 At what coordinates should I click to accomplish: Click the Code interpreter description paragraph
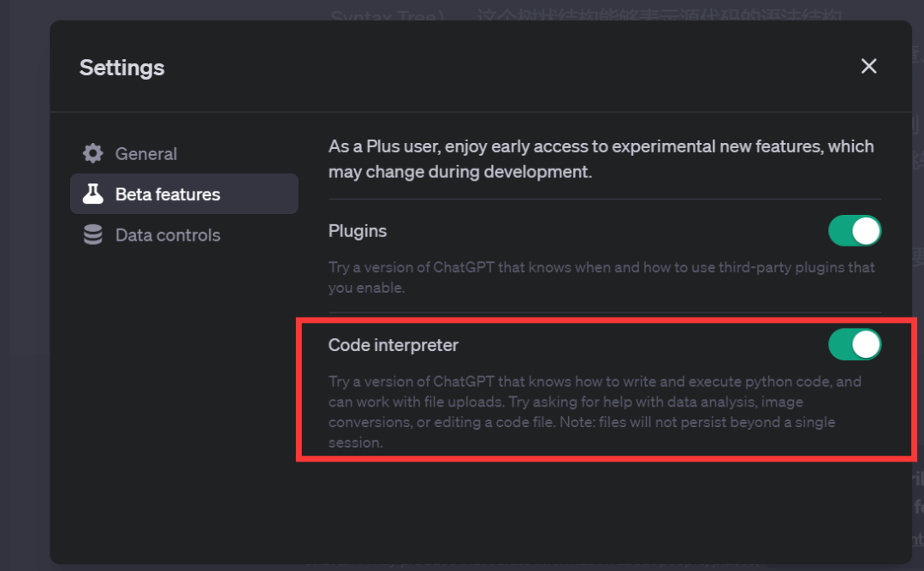[595, 412]
